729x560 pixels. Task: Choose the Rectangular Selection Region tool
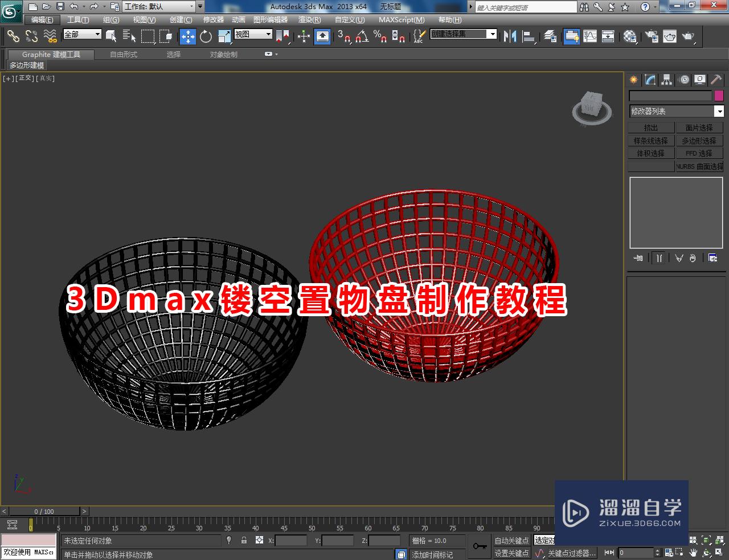pos(148,36)
